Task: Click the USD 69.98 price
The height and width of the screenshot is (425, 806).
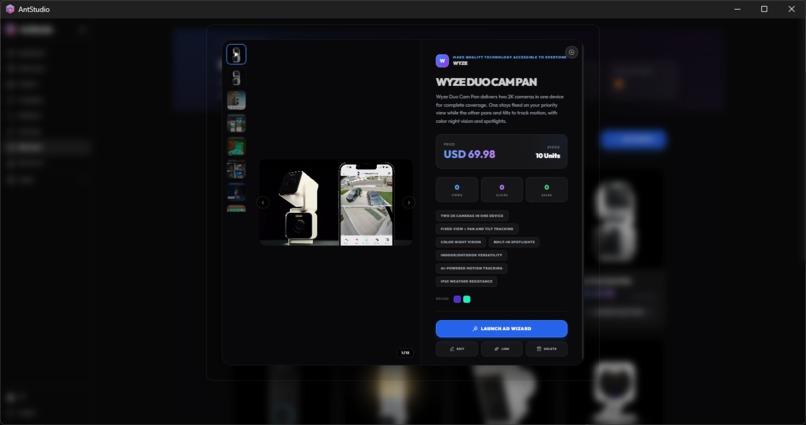Action: (469, 154)
